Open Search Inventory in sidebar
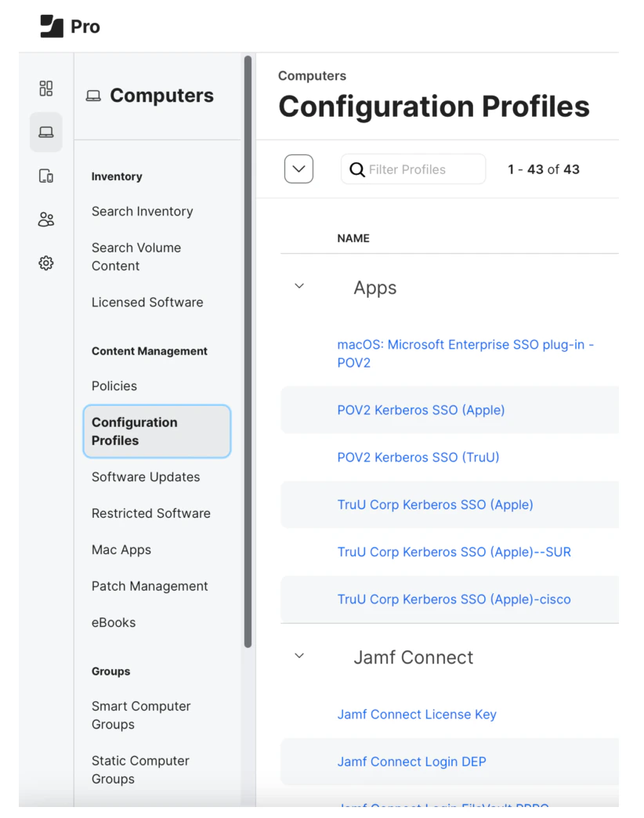Image resolution: width=644 pixels, height=818 pixels. click(143, 212)
